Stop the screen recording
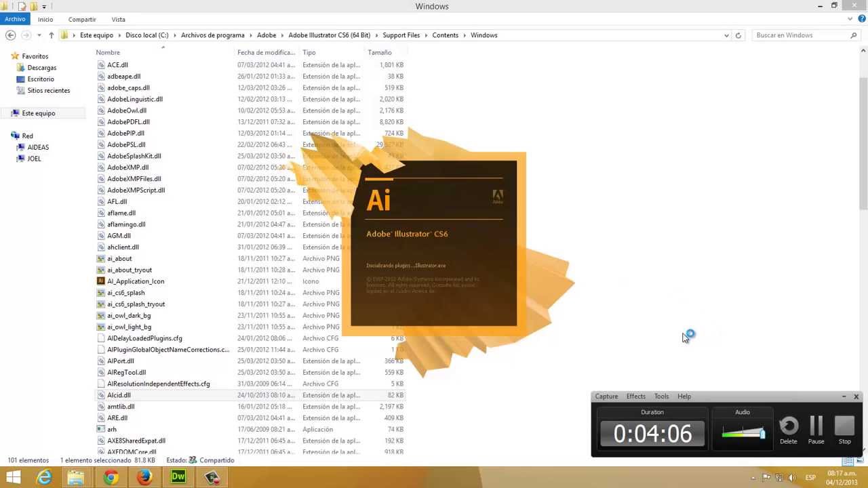This screenshot has height=488, width=868. 844,430
